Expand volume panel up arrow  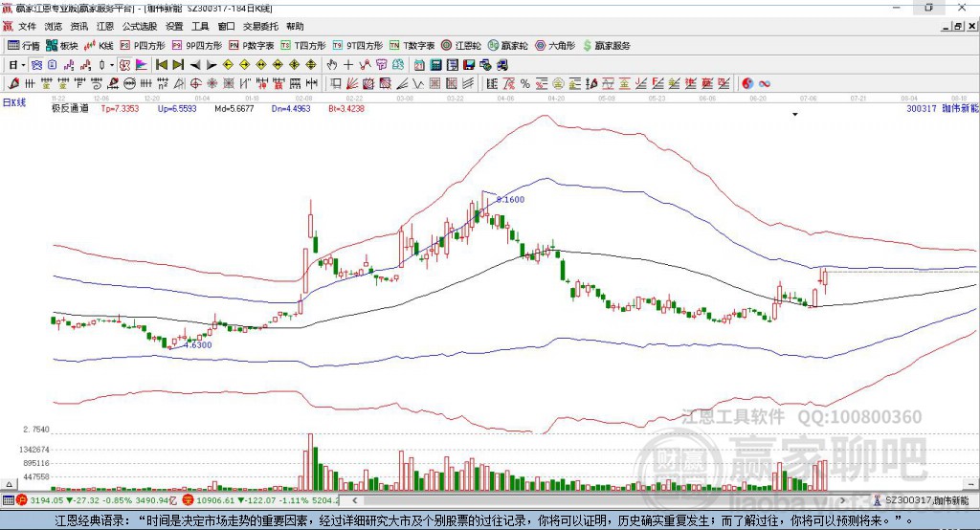[9, 484]
